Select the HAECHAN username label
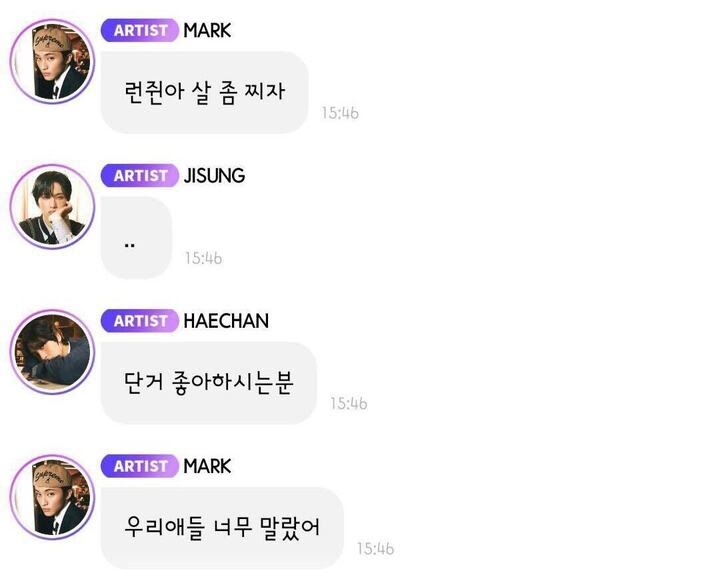 226,321
